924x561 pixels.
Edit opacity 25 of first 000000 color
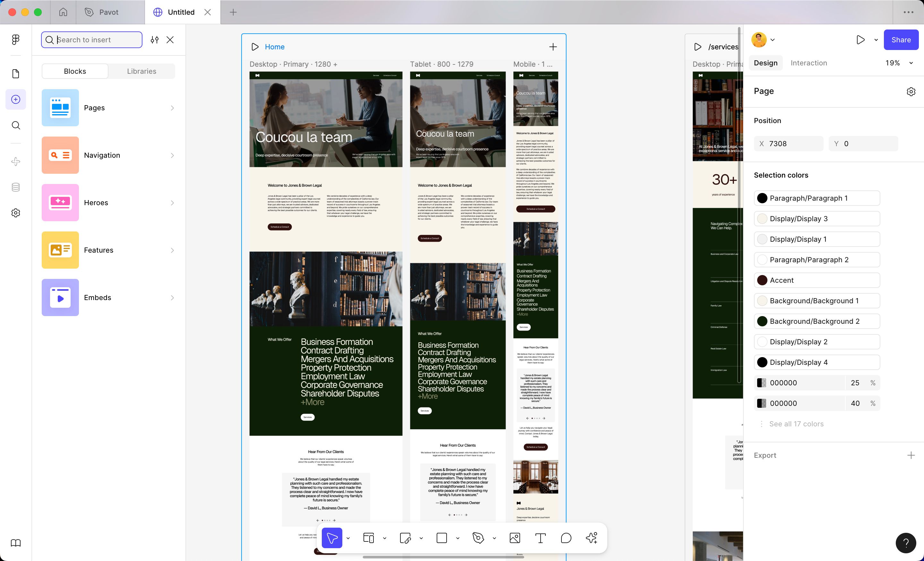click(x=855, y=383)
